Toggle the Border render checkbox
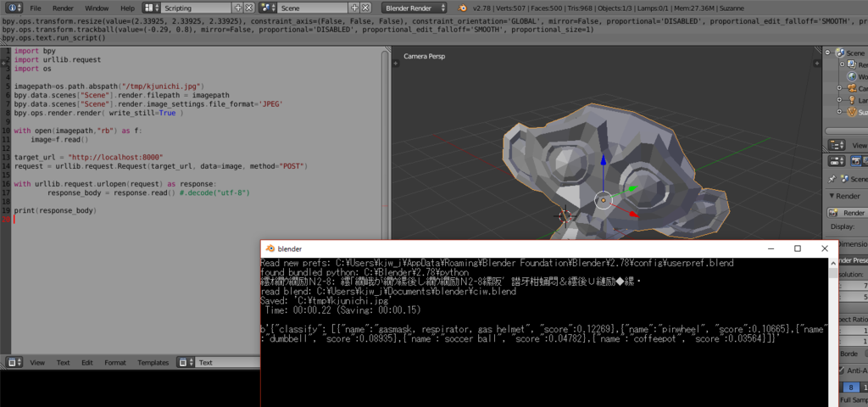This screenshot has height=407, width=868. [x=865, y=354]
